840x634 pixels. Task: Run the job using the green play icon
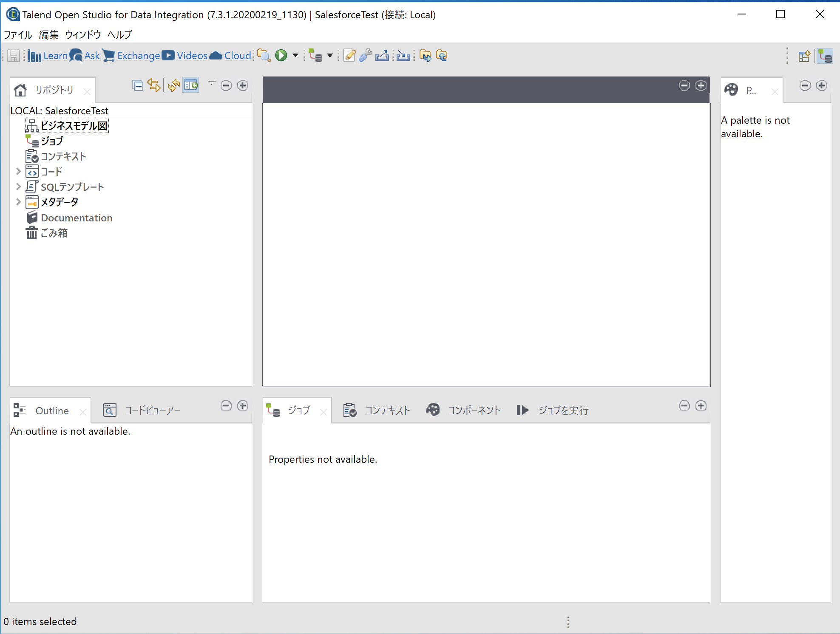[x=281, y=55]
